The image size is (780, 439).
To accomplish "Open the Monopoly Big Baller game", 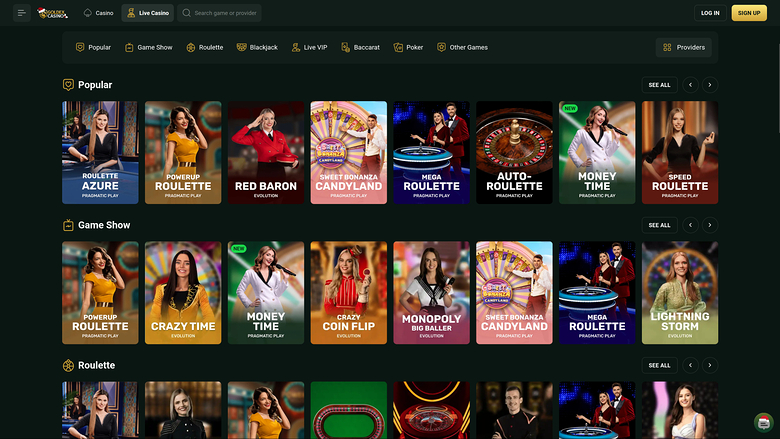I will coord(431,293).
